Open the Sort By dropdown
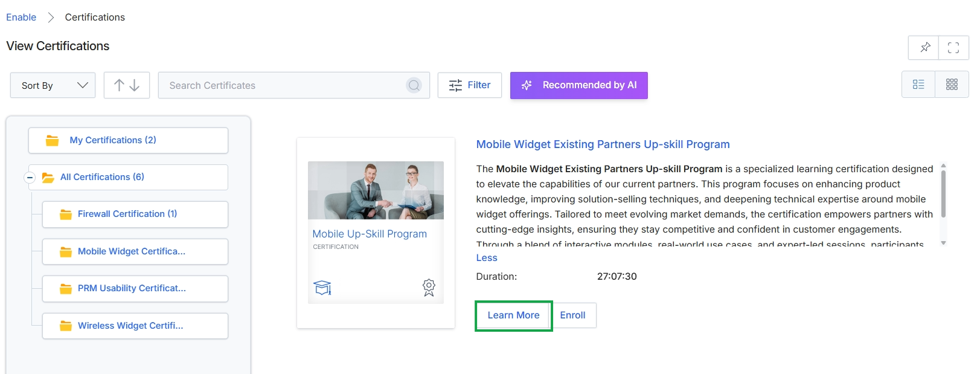The width and height of the screenshot is (980, 374). pos(53,85)
